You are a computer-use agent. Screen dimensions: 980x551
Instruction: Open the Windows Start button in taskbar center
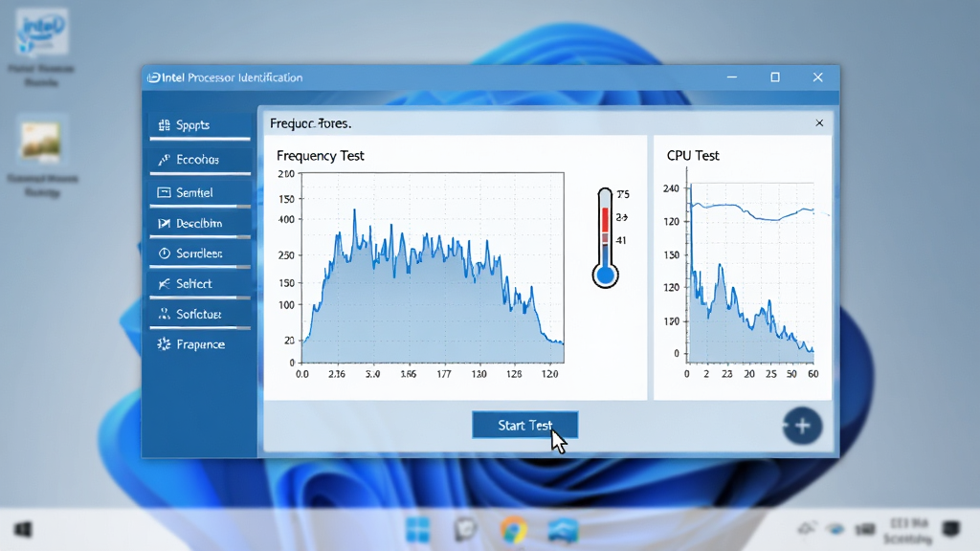click(x=417, y=530)
